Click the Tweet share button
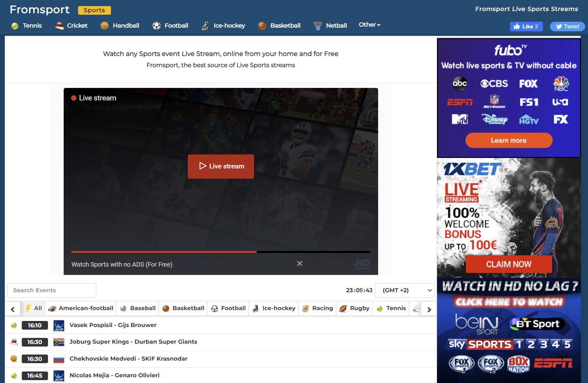This screenshot has width=588, height=383. [567, 27]
